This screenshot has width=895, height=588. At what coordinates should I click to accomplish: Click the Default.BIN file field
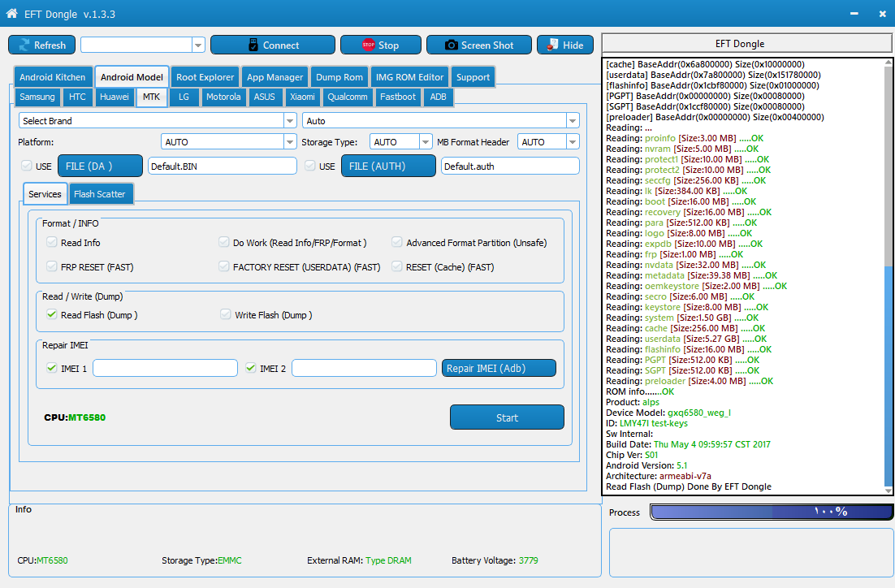tap(222, 166)
